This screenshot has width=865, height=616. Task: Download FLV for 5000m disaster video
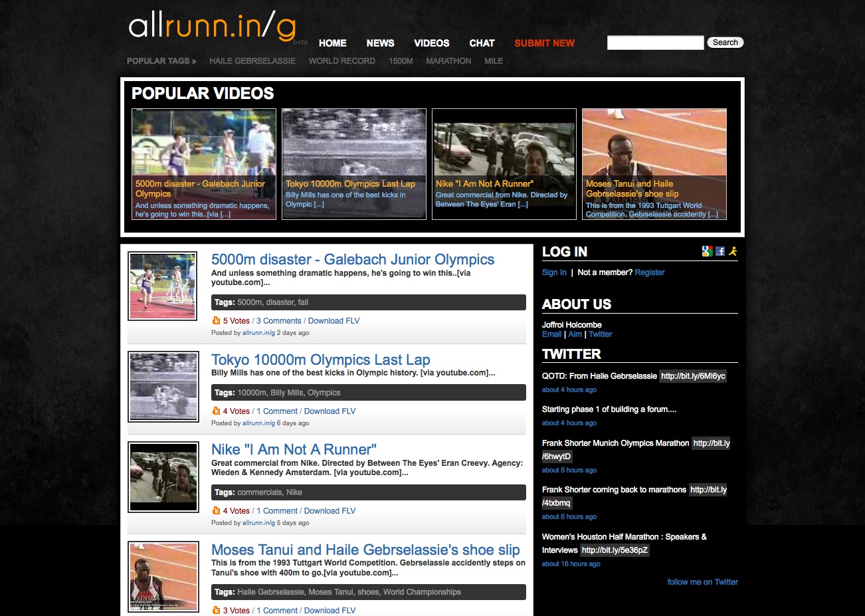pyautogui.click(x=334, y=321)
